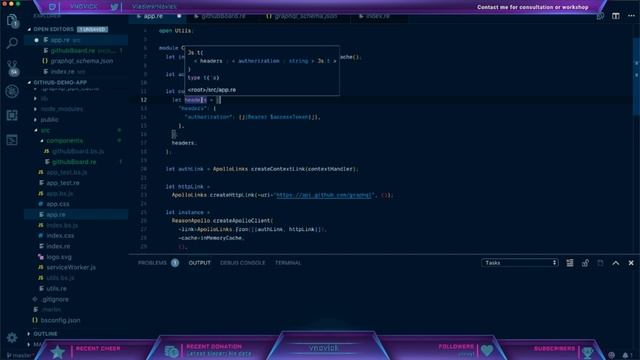Expand the public folder
640x360 pixels.
49,120
